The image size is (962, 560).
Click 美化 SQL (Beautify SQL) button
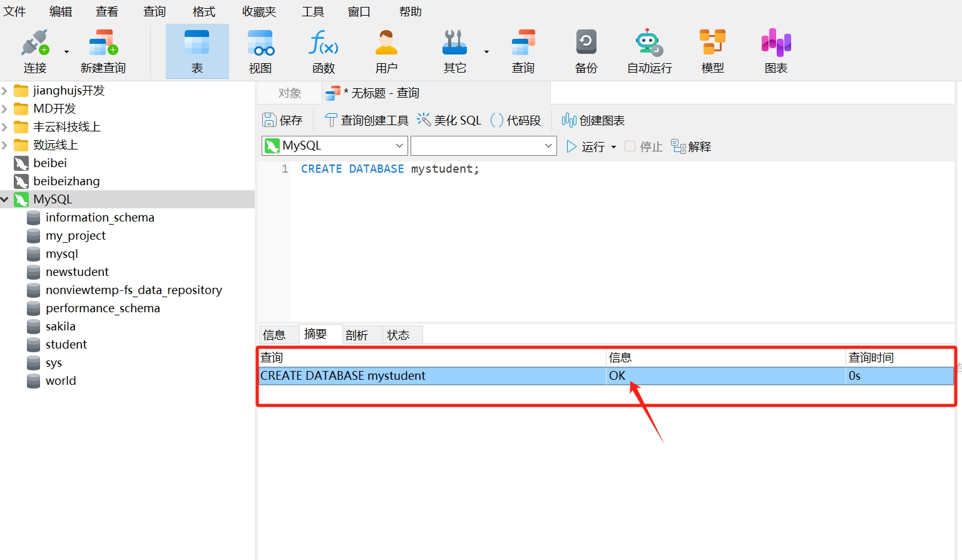pos(449,120)
